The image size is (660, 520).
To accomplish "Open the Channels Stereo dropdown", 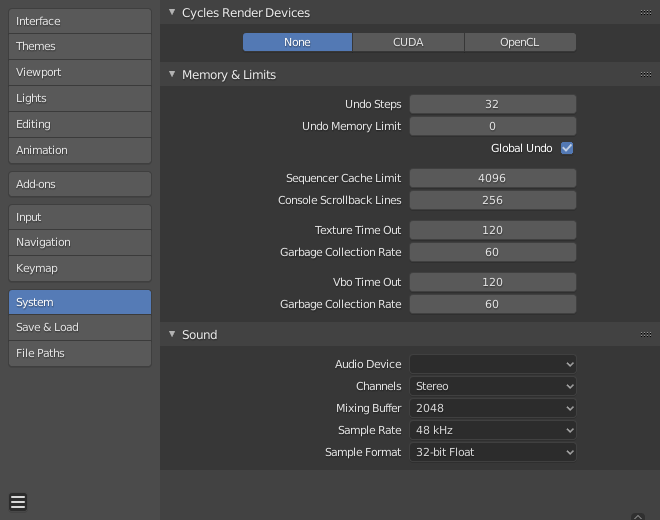I will coord(493,386).
